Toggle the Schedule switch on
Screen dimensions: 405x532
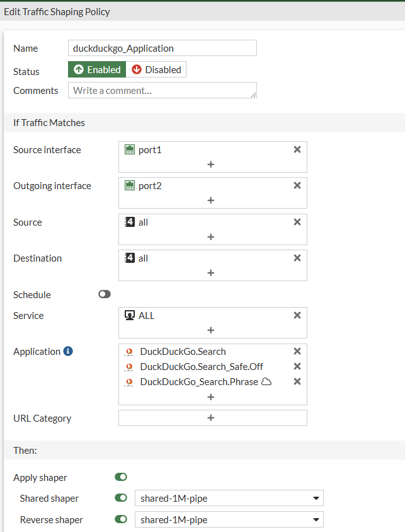(105, 294)
